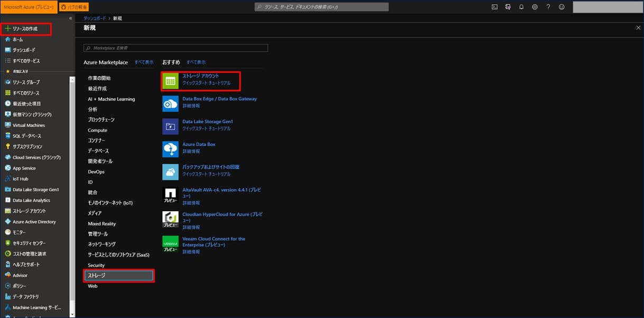The image size is (644, 318).
Task: Open the directory and subscription filter icon
Action: point(508,7)
